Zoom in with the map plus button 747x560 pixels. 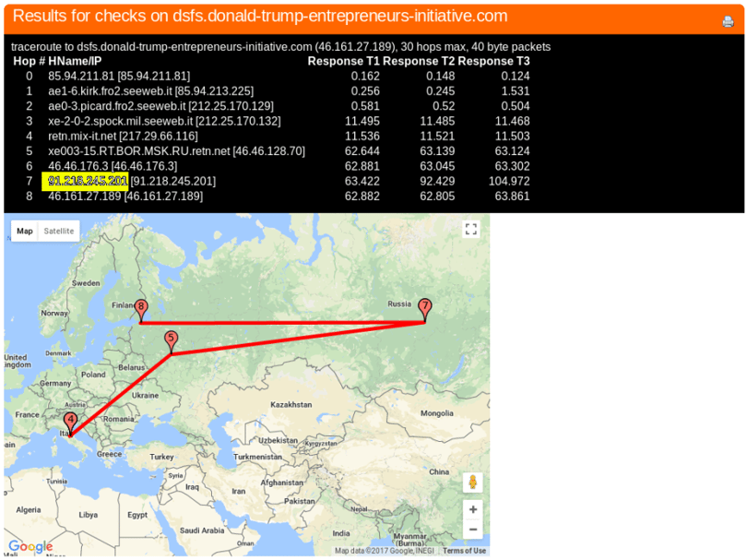tap(472, 509)
